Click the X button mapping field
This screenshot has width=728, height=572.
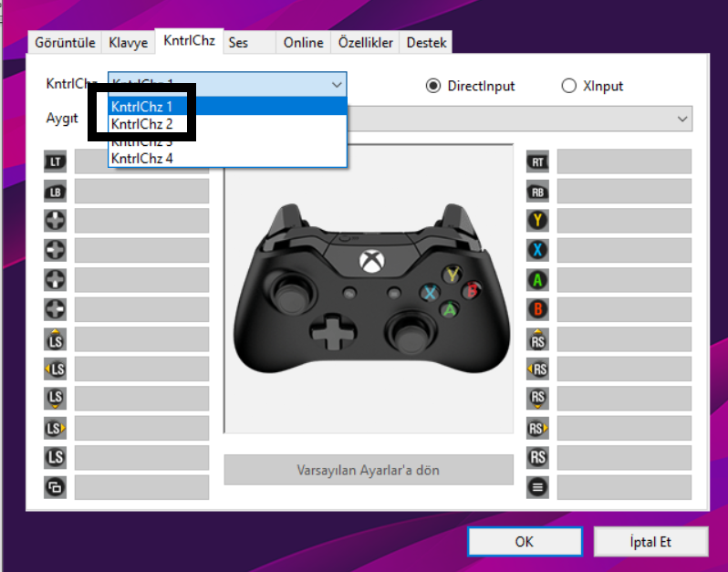624,250
